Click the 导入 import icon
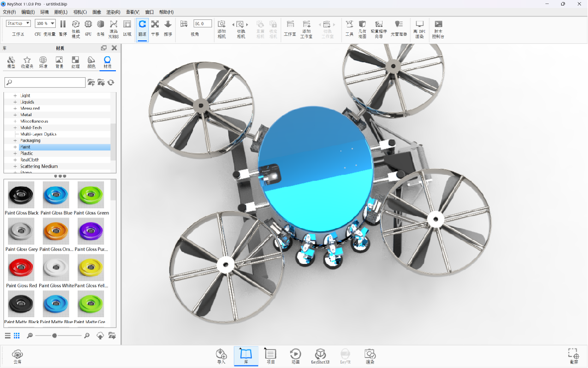This screenshot has height=368, width=588. click(x=221, y=356)
